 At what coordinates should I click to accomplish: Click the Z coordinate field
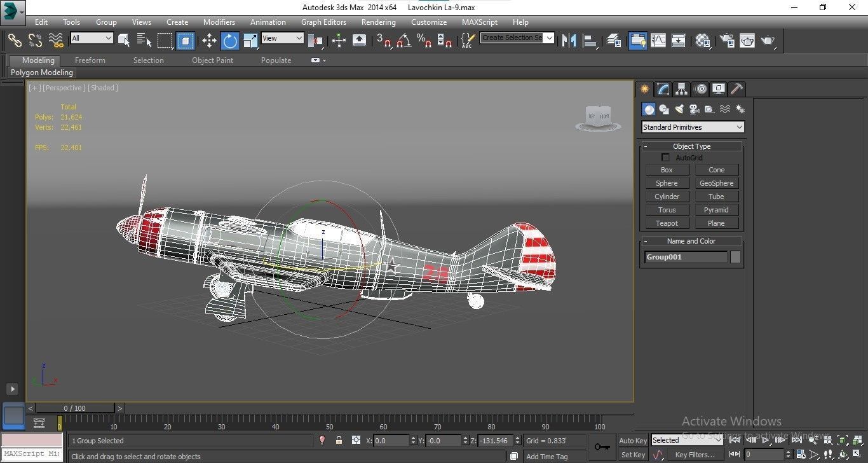496,440
